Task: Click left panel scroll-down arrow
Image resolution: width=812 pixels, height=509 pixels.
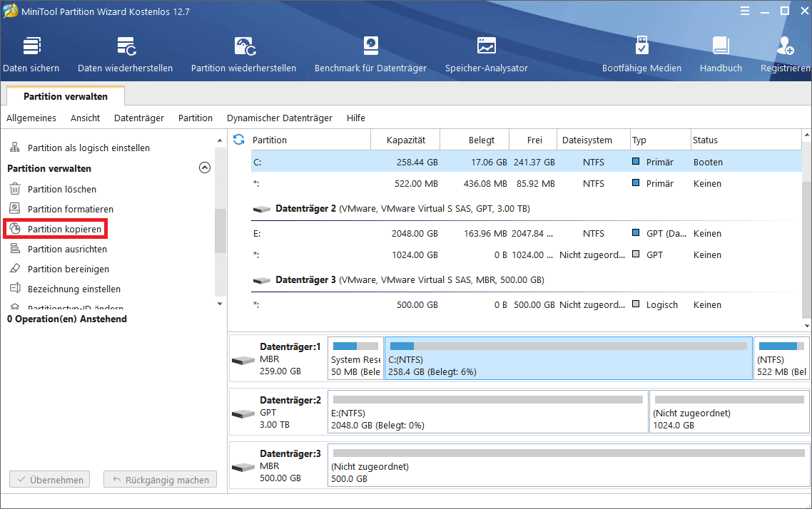Action: point(220,304)
